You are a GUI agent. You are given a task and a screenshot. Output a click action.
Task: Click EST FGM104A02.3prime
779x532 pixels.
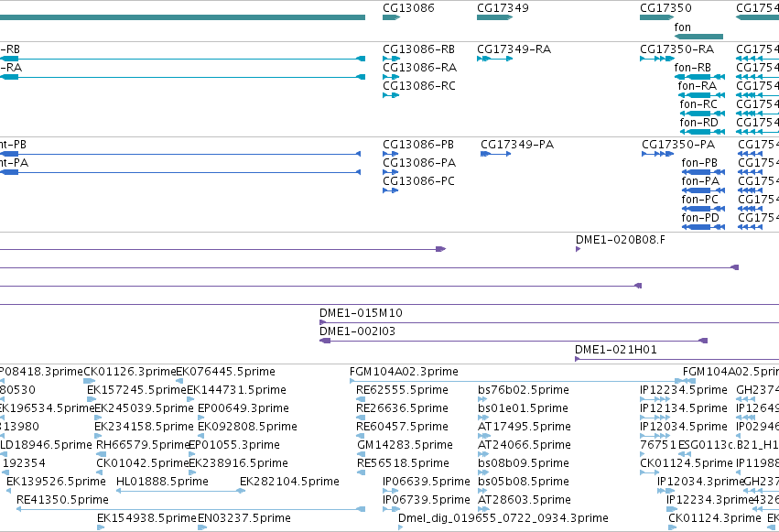pyautogui.click(x=404, y=372)
